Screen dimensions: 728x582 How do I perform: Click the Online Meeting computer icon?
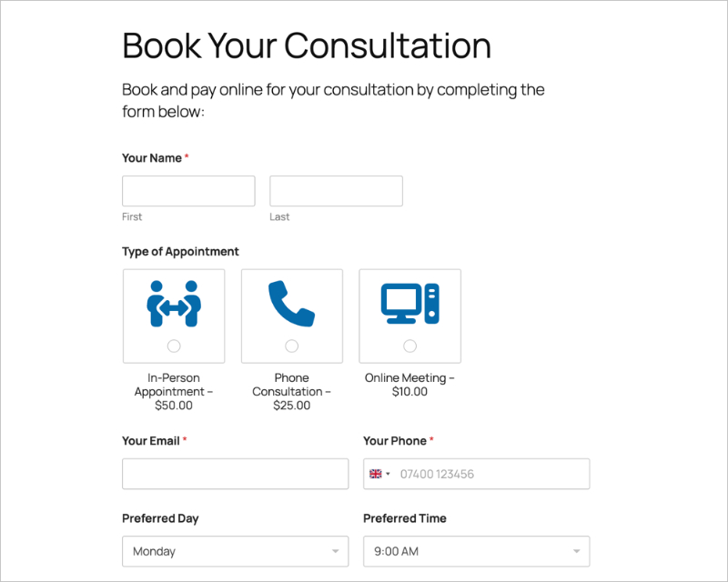click(409, 305)
